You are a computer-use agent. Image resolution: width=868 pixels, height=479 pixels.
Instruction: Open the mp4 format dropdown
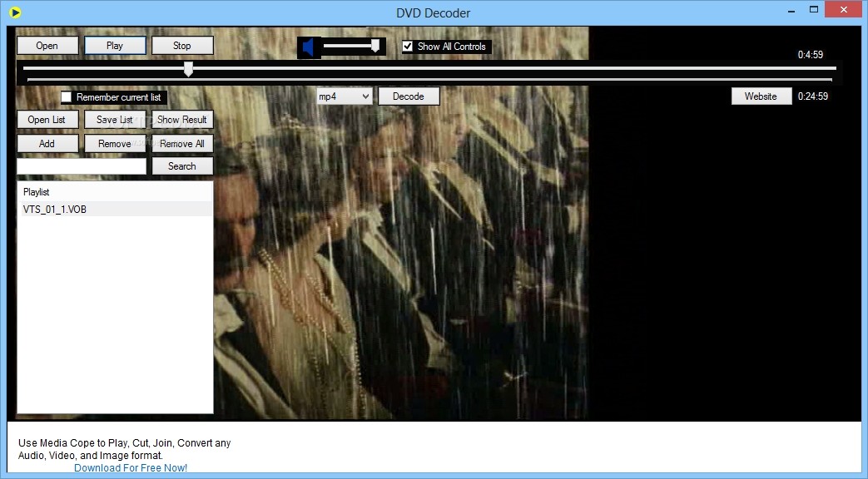[345, 96]
